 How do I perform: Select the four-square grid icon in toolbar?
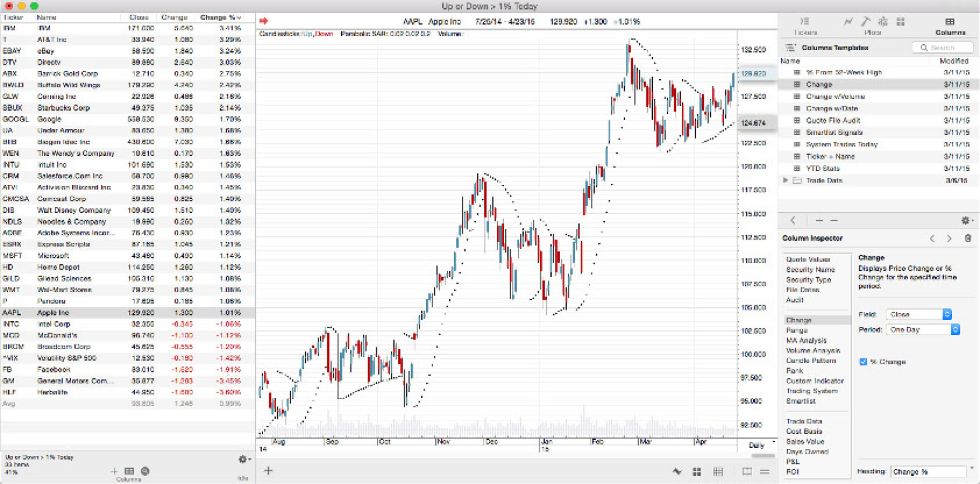tap(901, 22)
